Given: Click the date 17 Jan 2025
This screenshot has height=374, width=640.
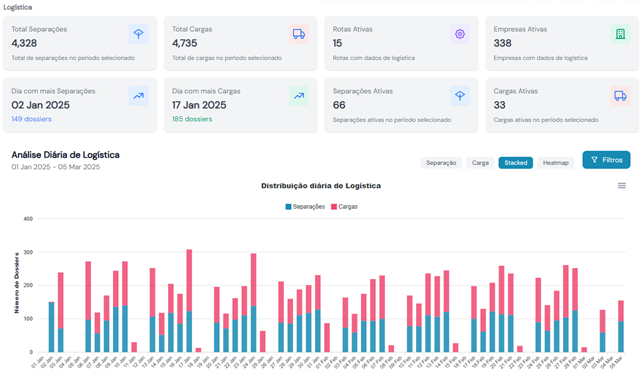Looking at the screenshot, I should coord(199,105).
